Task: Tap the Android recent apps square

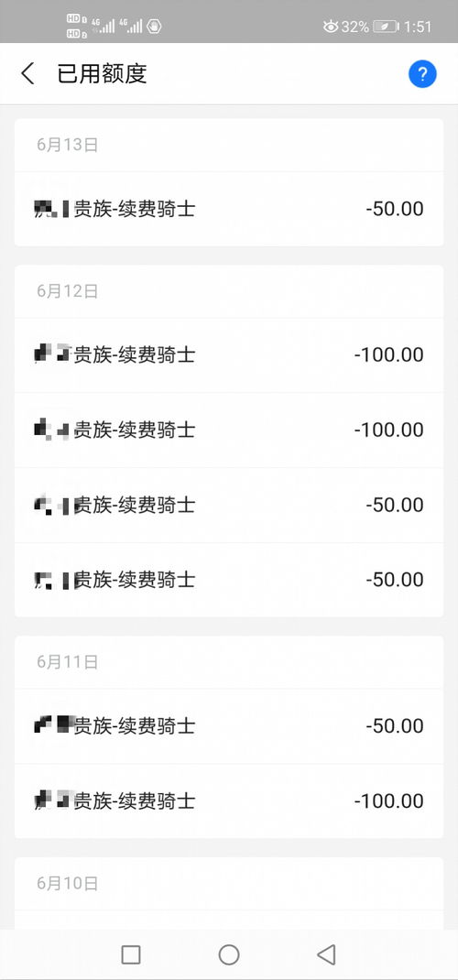Action: pyautogui.click(x=131, y=954)
